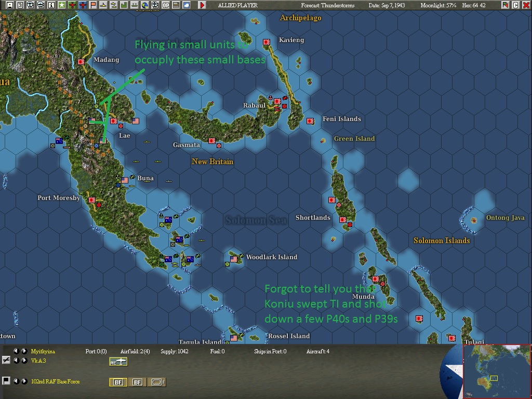Click the 'Supply: 1042' value

click(x=175, y=352)
